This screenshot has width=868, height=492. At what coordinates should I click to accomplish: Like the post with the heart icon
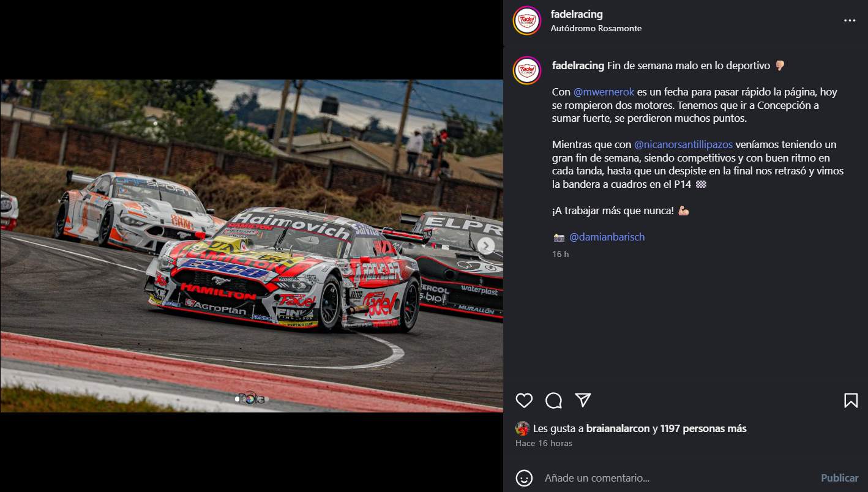[x=524, y=400]
